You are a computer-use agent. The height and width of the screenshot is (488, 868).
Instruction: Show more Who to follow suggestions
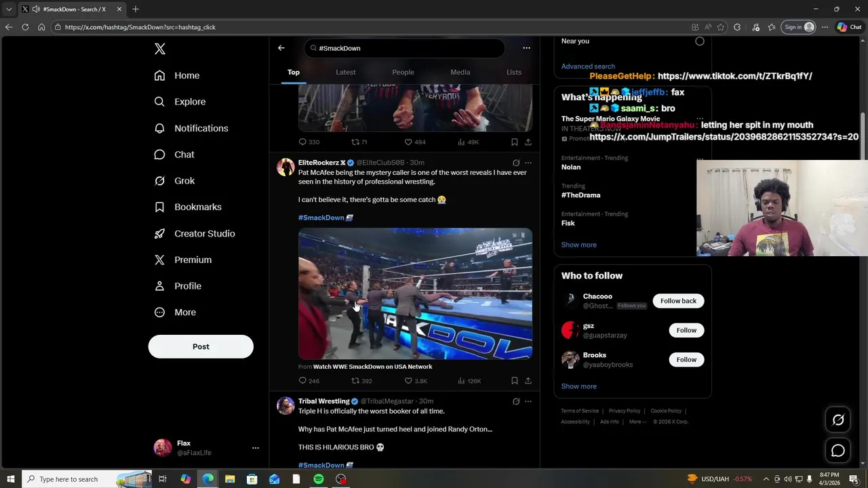coord(578,386)
